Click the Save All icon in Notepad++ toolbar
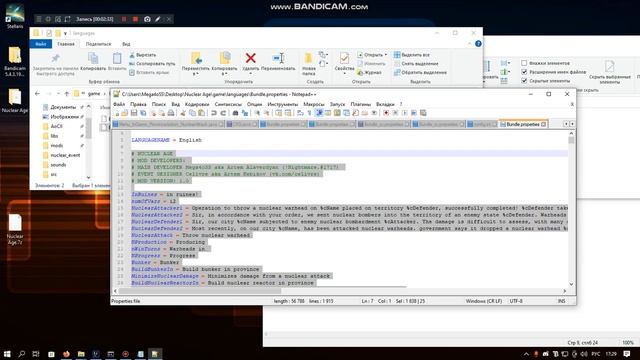The width and height of the screenshot is (640, 360). (x=143, y=113)
